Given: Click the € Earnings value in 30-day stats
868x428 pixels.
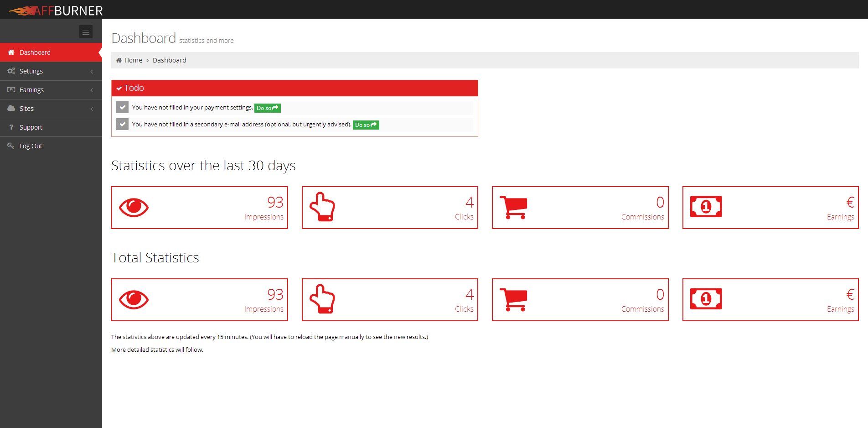Looking at the screenshot, I should (850, 202).
